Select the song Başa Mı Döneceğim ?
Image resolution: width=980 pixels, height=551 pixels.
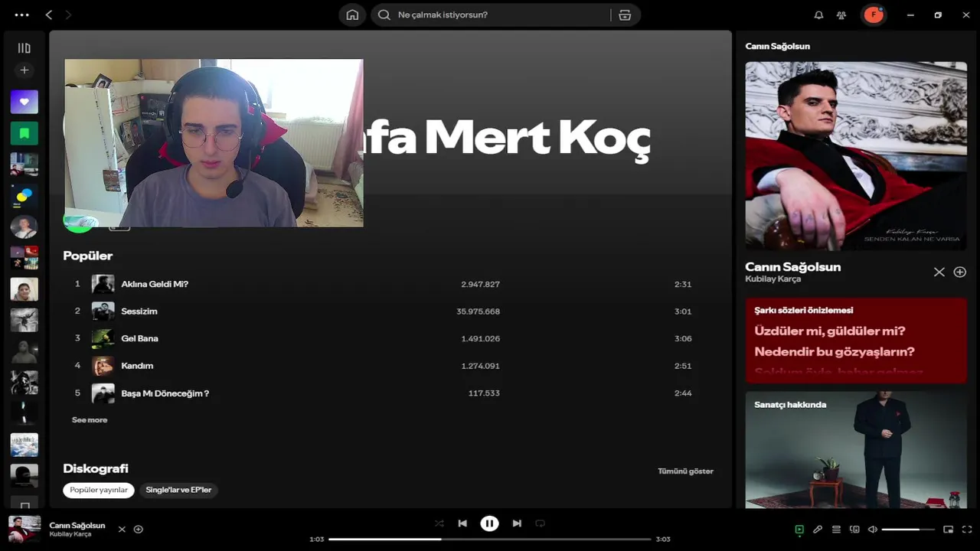pos(165,393)
